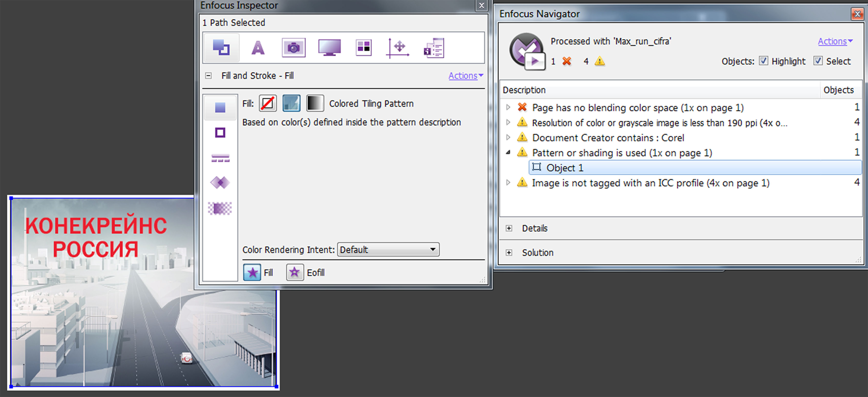This screenshot has height=397, width=868.
Task: Open the dashed line style subcategory
Action: (x=220, y=158)
